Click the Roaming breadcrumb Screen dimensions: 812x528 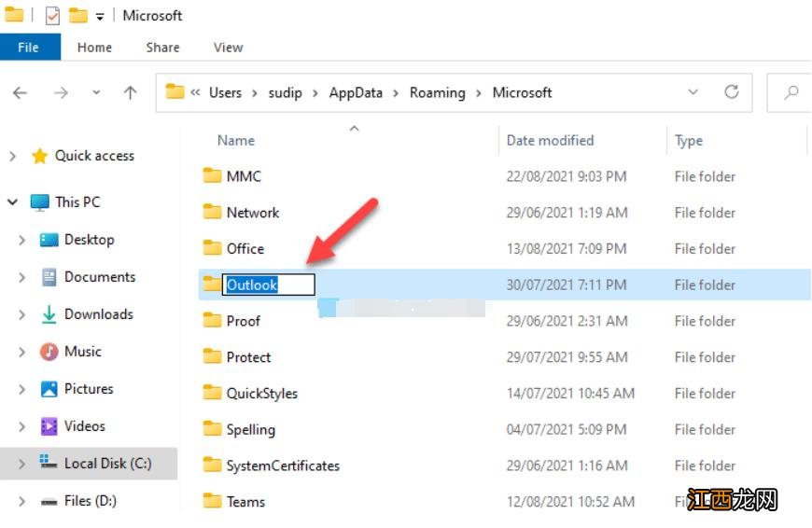tap(437, 92)
